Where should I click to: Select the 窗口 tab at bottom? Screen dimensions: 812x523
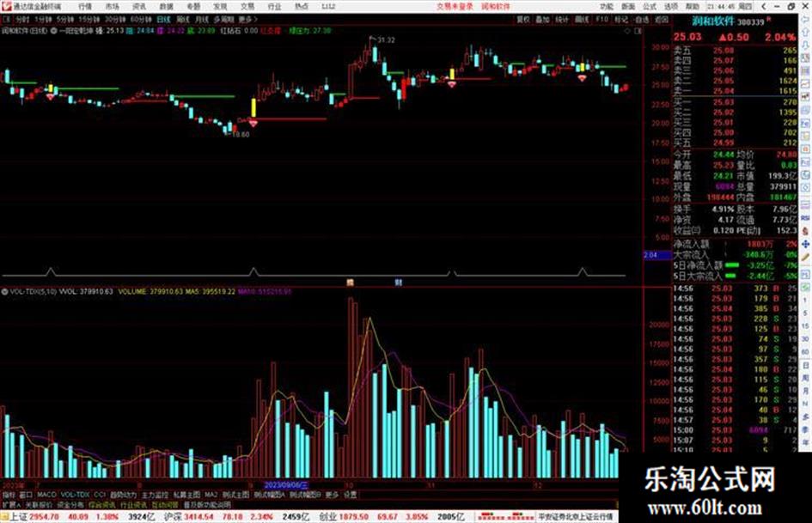[x=26, y=495]
